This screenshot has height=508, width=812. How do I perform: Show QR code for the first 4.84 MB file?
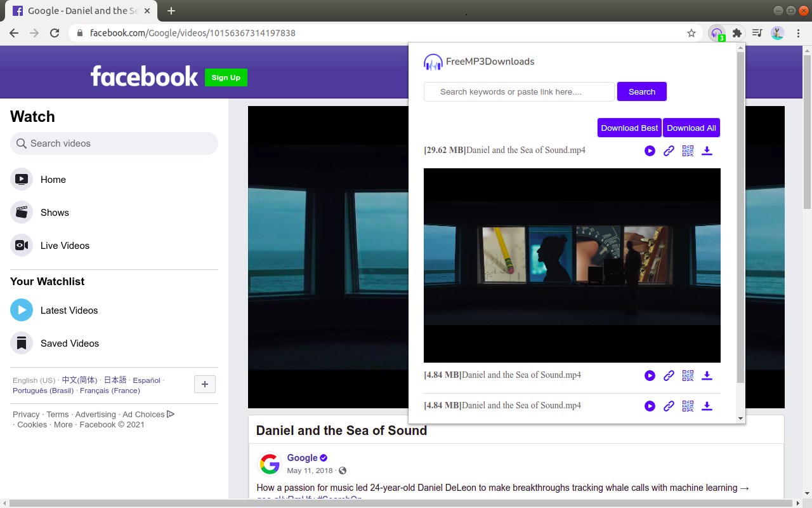688,376
